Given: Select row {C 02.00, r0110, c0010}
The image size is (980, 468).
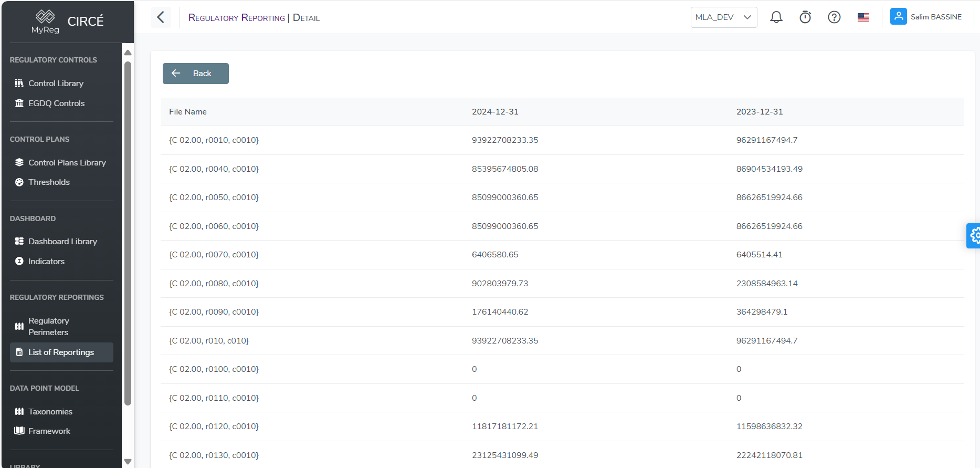Looking at the screenshot, I should [562, 398].
